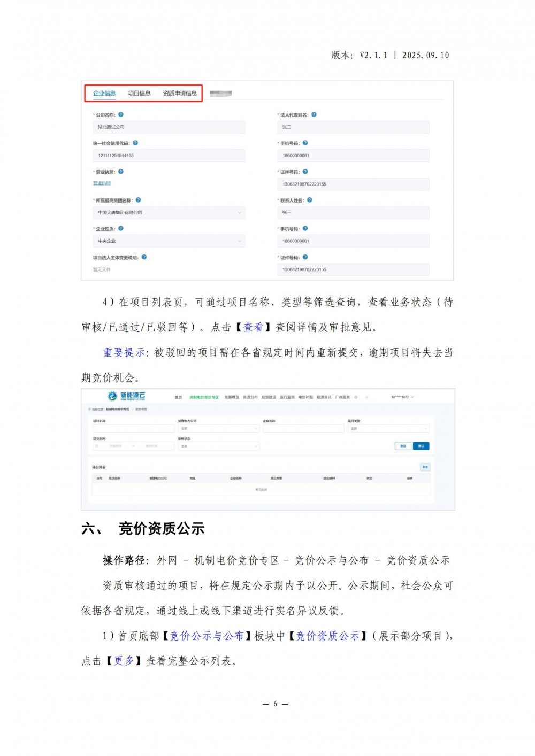Click the calendar icon in 提交时间 field

pyautogui.click(x=97, y=446)
